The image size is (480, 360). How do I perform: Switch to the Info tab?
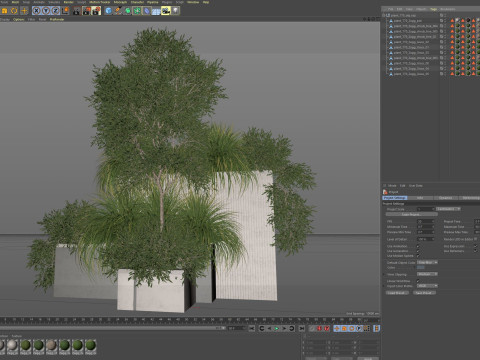tap(420, 198)
